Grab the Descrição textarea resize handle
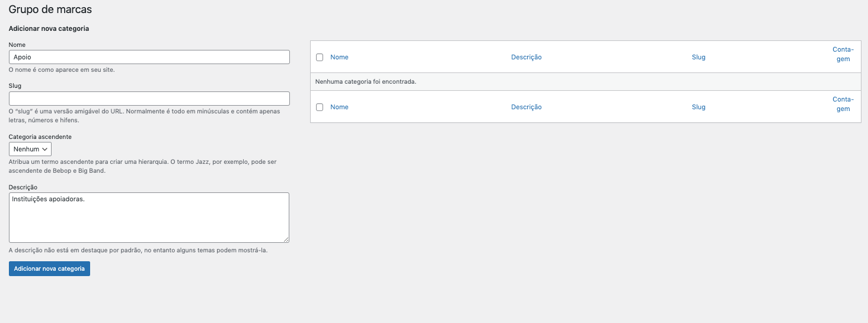868x323 pixels. click(286, 239)
